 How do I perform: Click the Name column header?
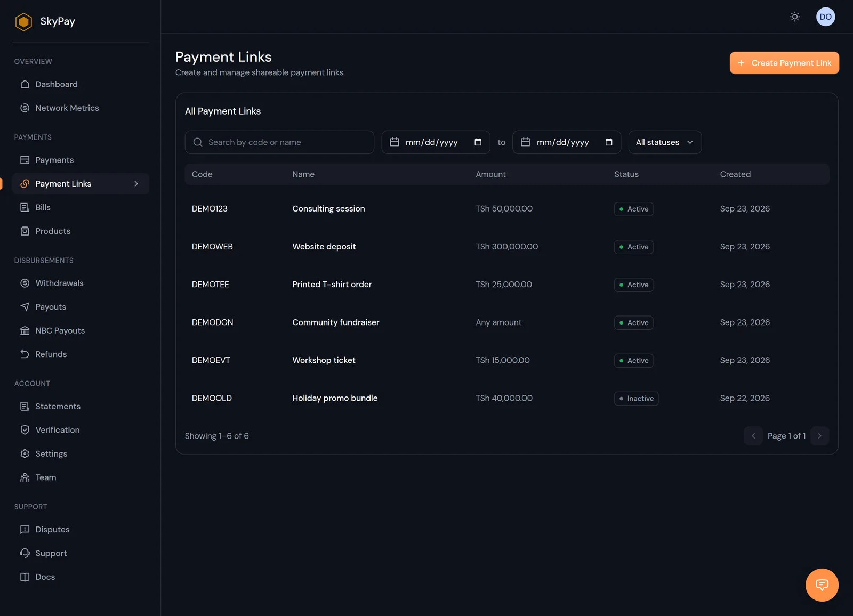[303, 174]
